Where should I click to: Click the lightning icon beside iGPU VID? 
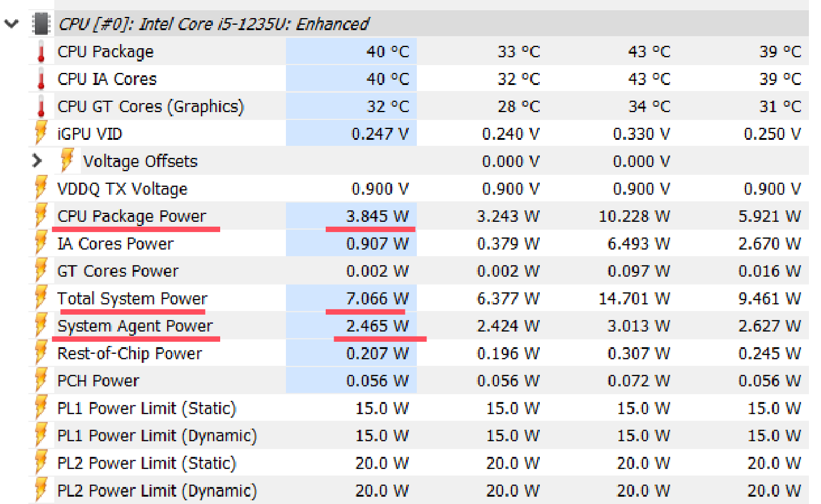tap(41, 134)
